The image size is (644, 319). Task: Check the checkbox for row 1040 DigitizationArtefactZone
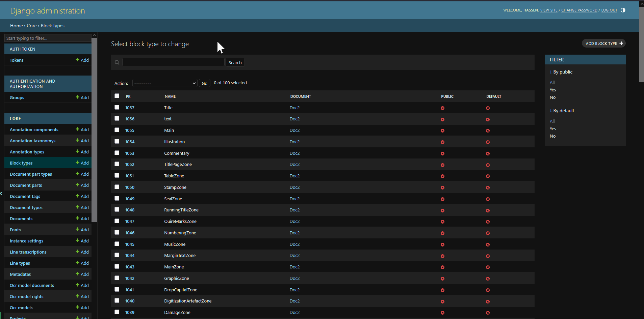(117, 300)
